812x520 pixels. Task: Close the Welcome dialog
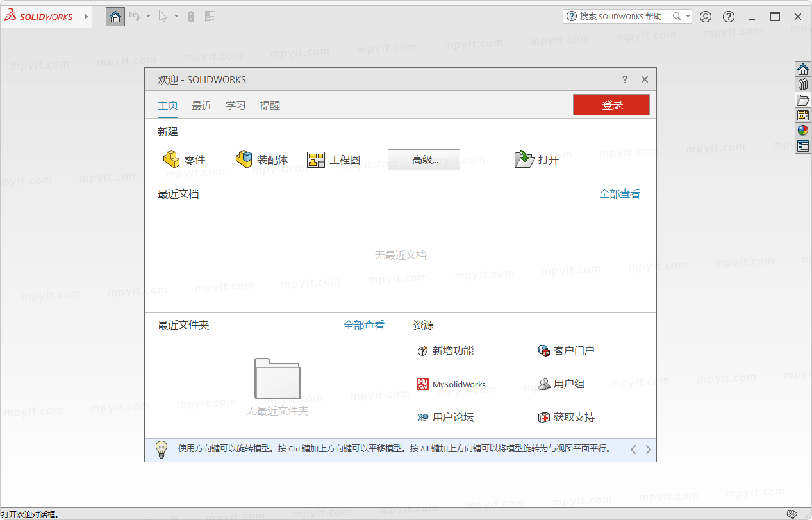click(x=645, y=79)
